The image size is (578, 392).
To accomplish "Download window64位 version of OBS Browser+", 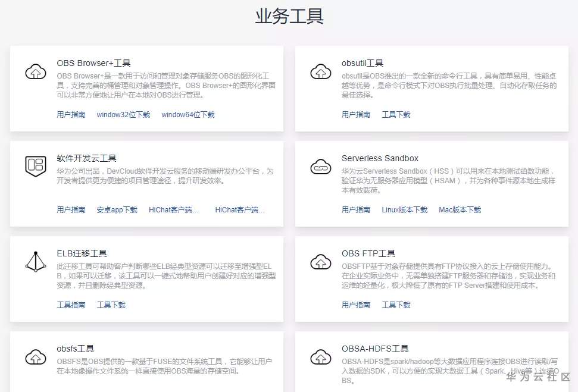I will tap(188, 115).
